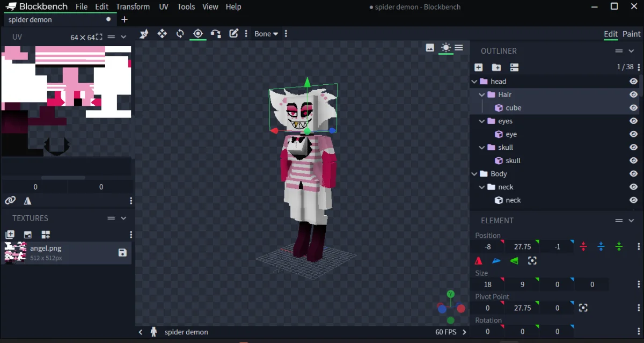
Task: Open the Edit menu
Action: [x=102, y=6]
